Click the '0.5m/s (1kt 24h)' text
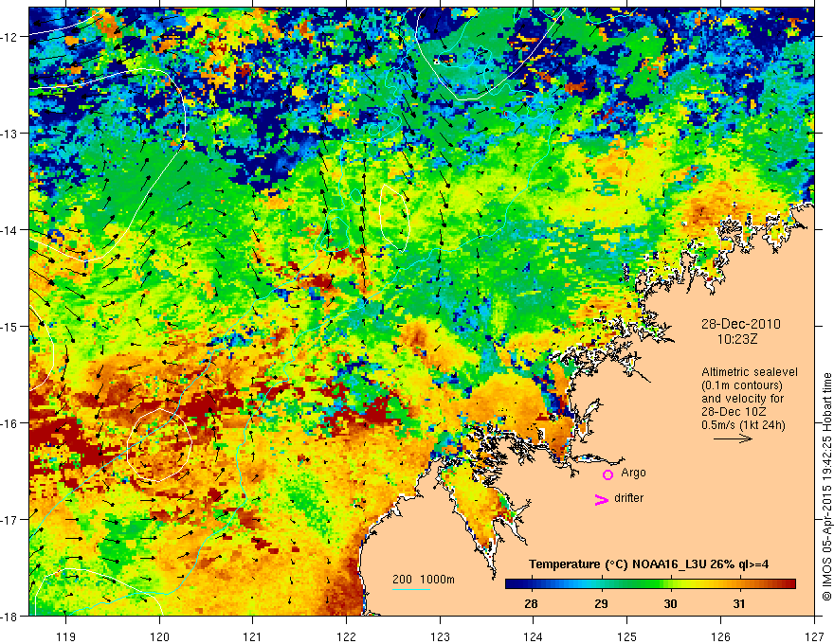This screenshot has width=834, height=644. (x=743, y=424)
